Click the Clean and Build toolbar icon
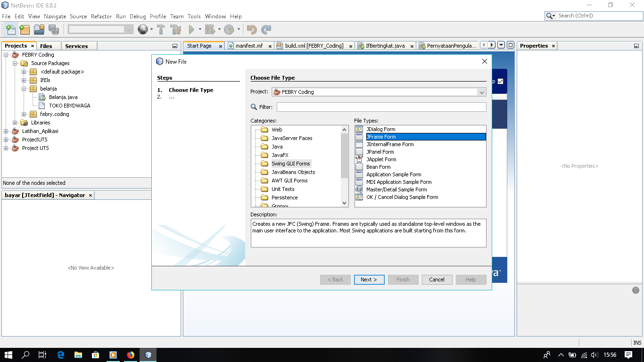This screenshot has height=362, width=644. pyautogui.click(x=175, y=29)
